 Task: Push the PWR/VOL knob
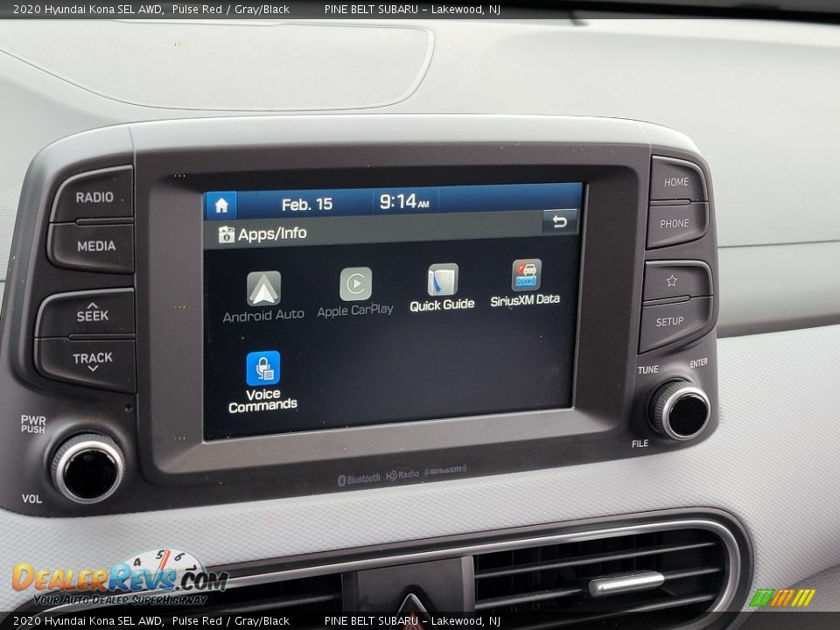[87, 467]
